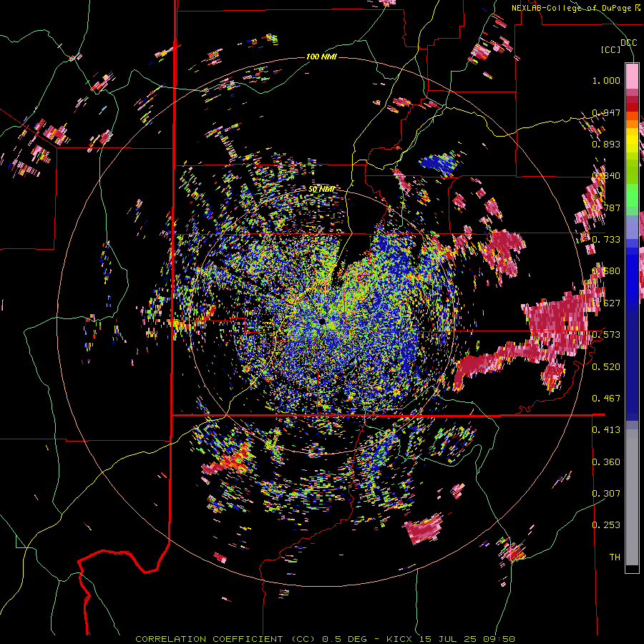Click the 100 NMI range ring label
This screenshot has height=644, width=644.
point(321,57)
